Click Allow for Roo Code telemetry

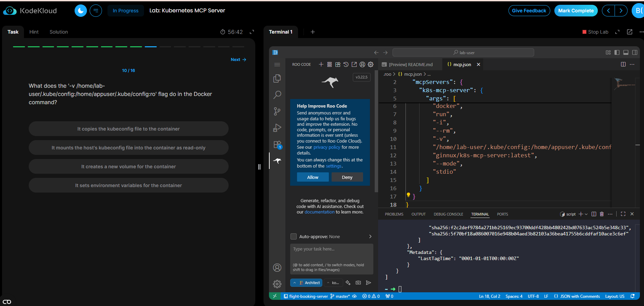313,177
